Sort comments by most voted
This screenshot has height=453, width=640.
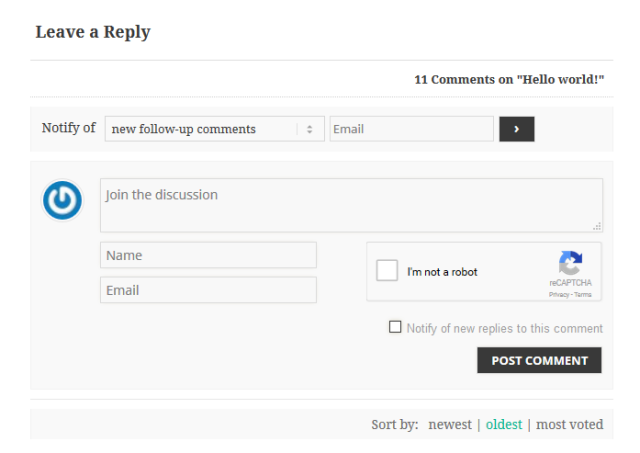569,424
